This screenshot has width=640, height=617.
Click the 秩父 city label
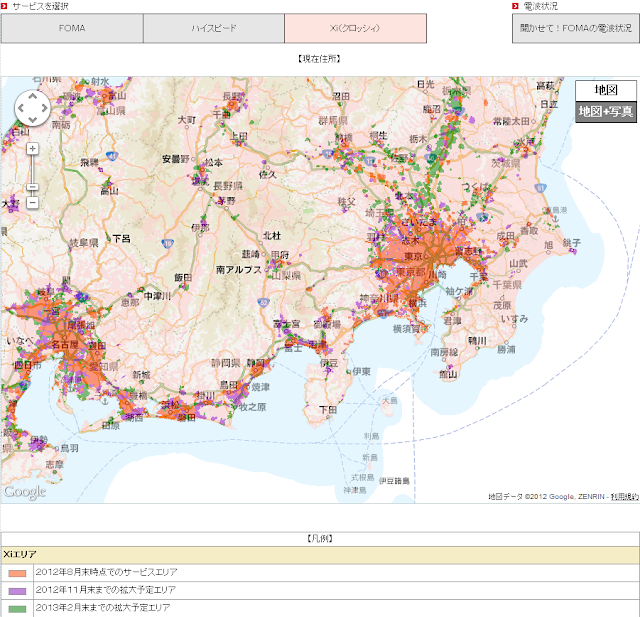346,202
